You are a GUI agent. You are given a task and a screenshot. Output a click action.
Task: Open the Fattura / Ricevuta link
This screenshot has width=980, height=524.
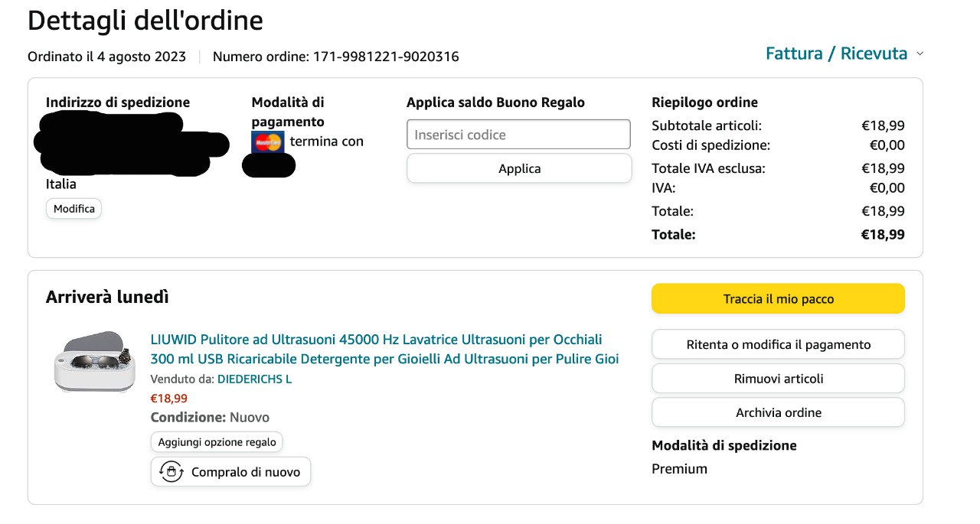pos(836,54)
